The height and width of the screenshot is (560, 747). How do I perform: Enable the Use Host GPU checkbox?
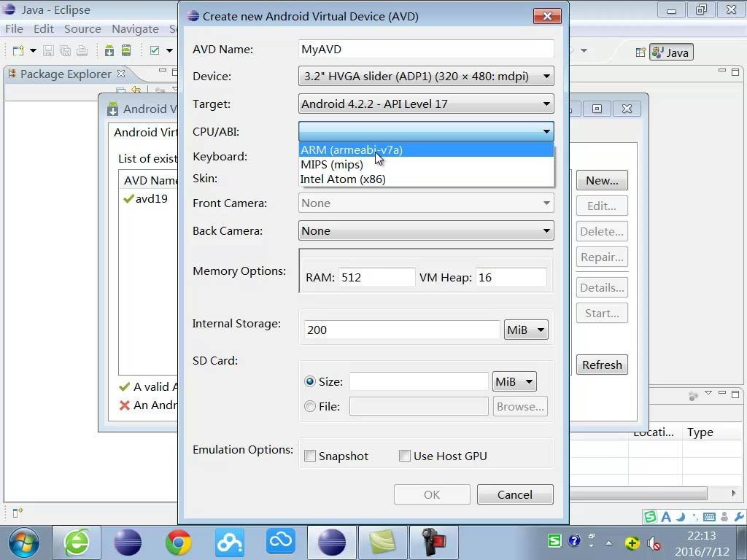tap(404, 456)
